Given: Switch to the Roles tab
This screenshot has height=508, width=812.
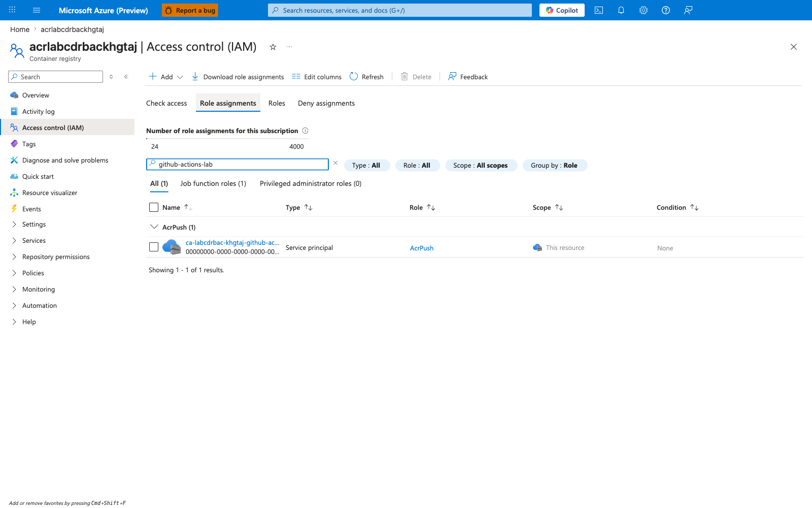Looking at the screenshot, I should coord(277,103).
